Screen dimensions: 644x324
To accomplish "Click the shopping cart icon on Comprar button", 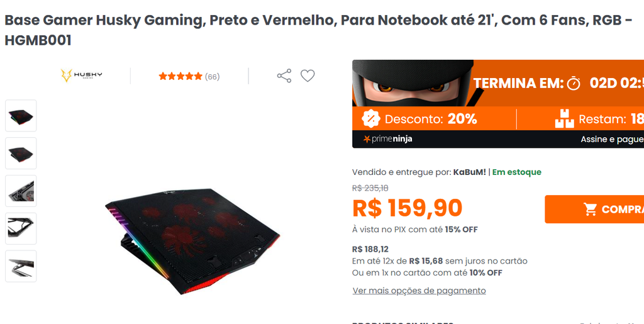I will 591,209.
